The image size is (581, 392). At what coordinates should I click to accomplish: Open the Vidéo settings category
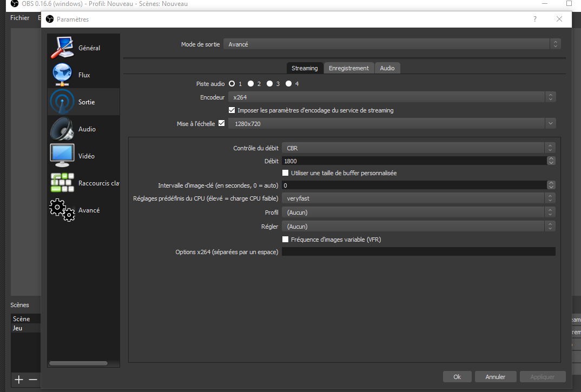point(84,156)
